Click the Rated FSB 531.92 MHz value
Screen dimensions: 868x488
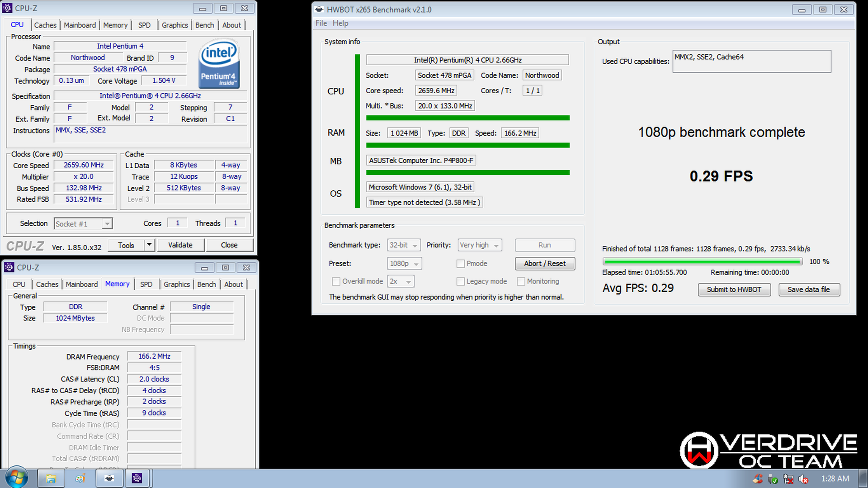point(83,199)
